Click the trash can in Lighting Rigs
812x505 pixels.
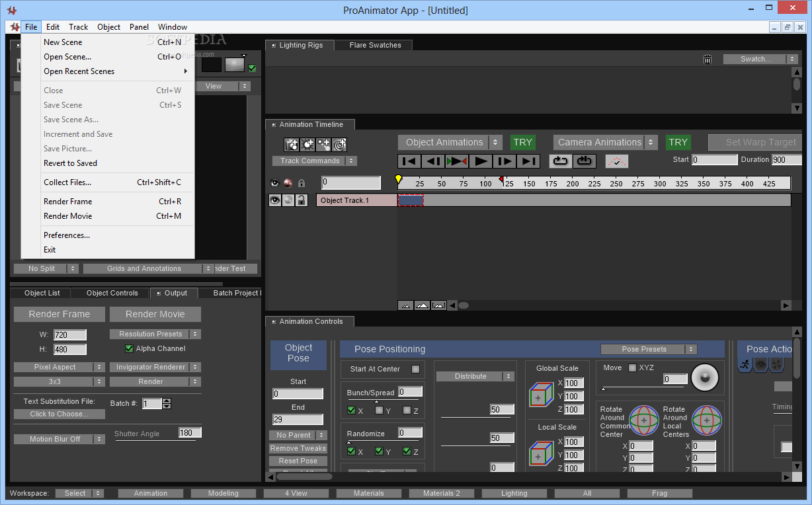click(708, 59)
